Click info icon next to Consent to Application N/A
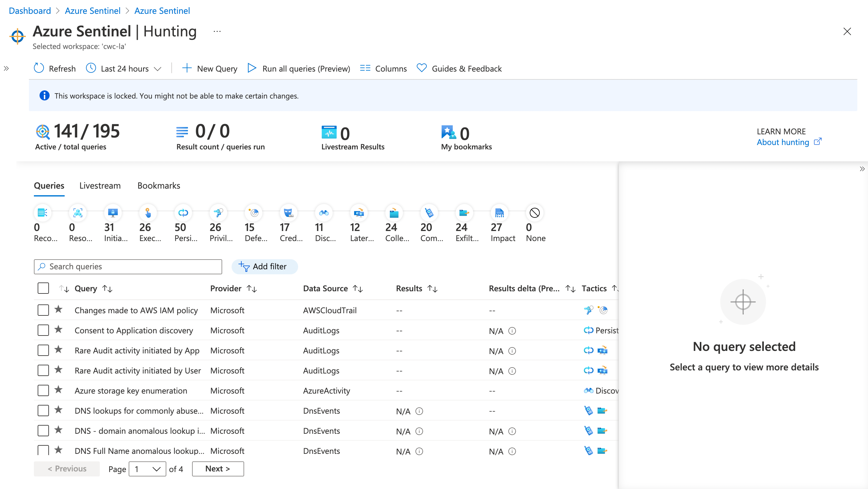This screenshot has height=489, width=868. (512, 330)
